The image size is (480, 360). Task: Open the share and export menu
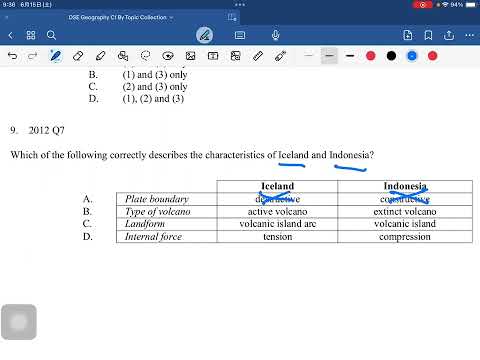[449, 35]
